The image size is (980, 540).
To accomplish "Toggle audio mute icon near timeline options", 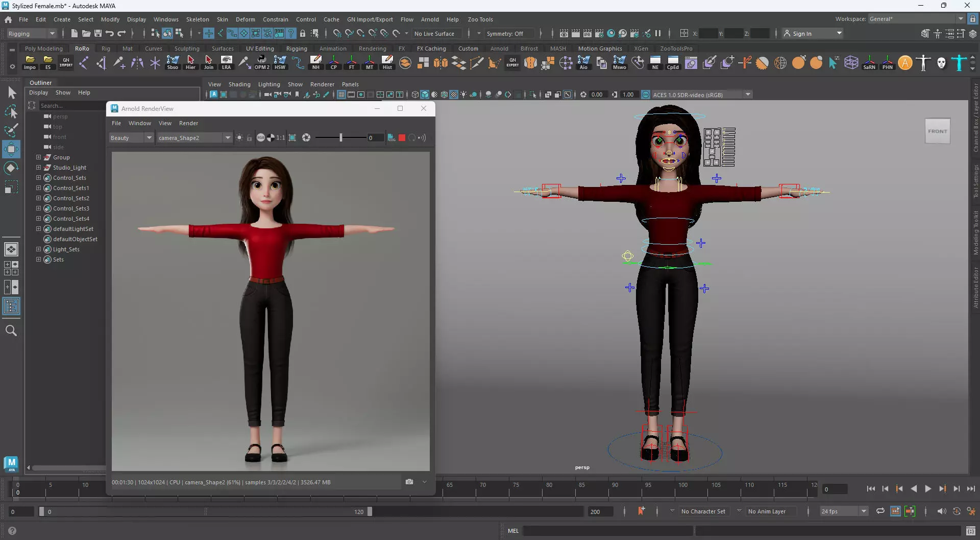I will (x=942, y=511).
